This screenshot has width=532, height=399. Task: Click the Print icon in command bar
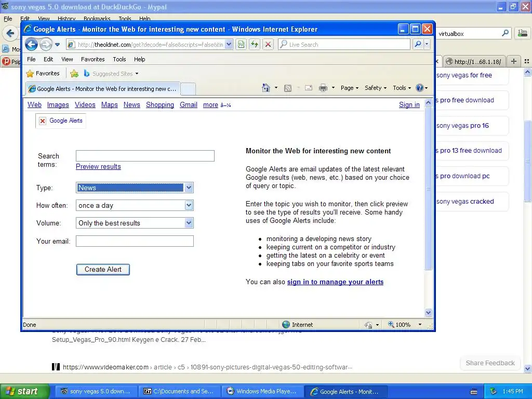[x=323, y=88]
